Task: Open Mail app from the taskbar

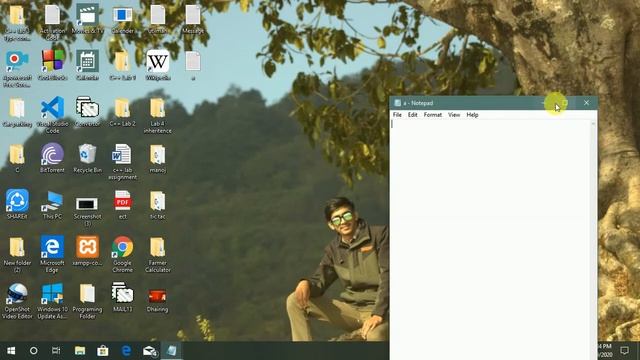Action: [149, 351]
